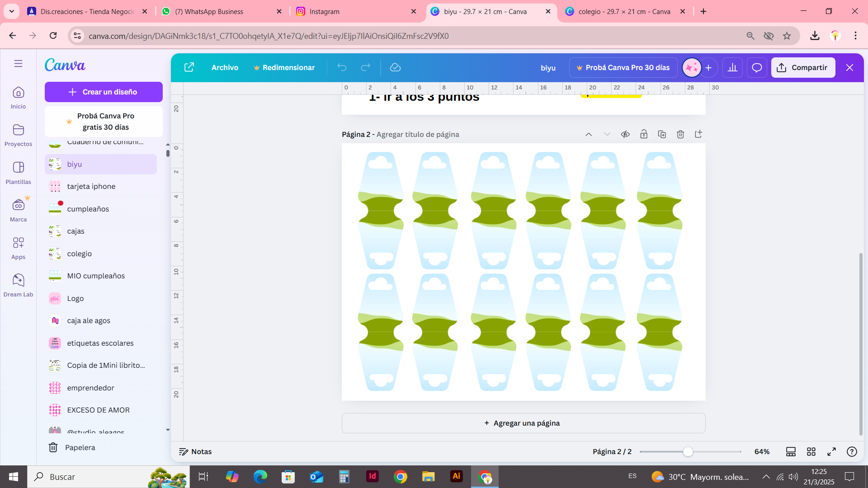The image size is (868, 488).
Task: Open the colegio design in sidebar list
Action: click(80, 253)
